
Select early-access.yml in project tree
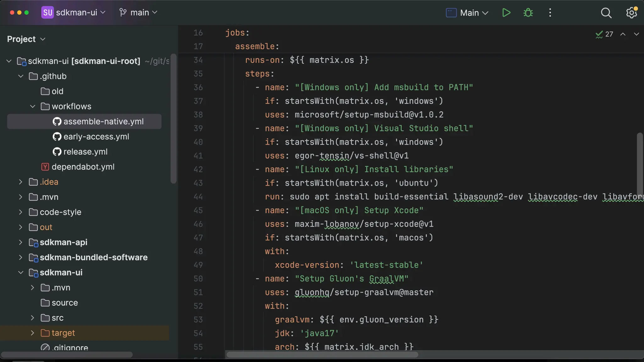pos(96,137)
